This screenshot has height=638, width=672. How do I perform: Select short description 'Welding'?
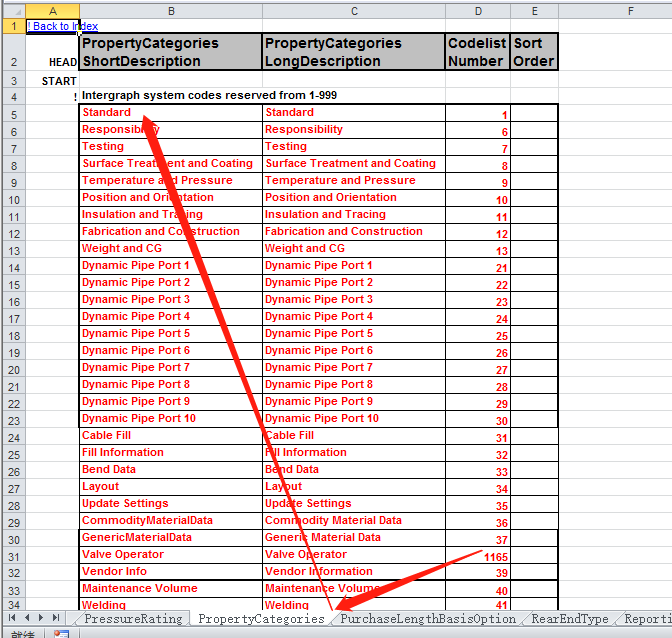click(171, 604)
